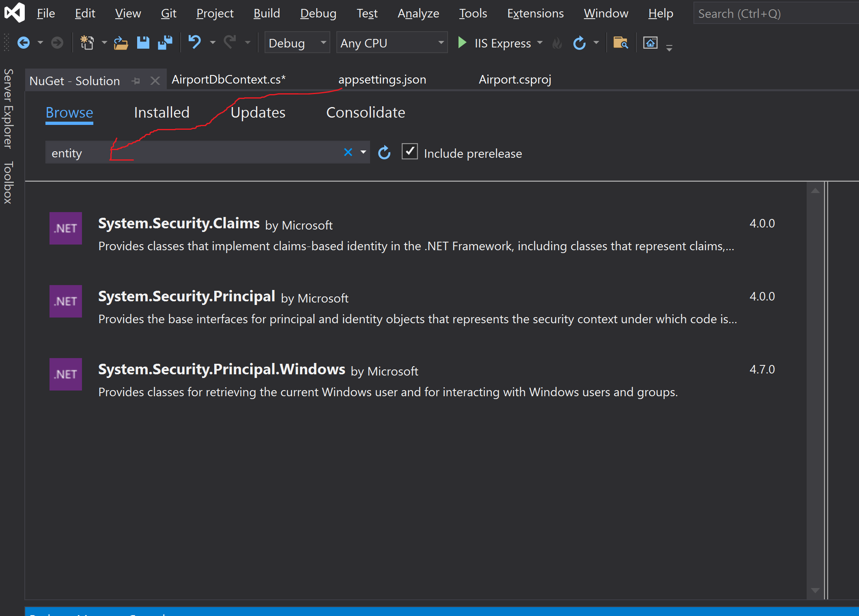
Task: Click the Redo arrow icon
Action: [230, 42]
